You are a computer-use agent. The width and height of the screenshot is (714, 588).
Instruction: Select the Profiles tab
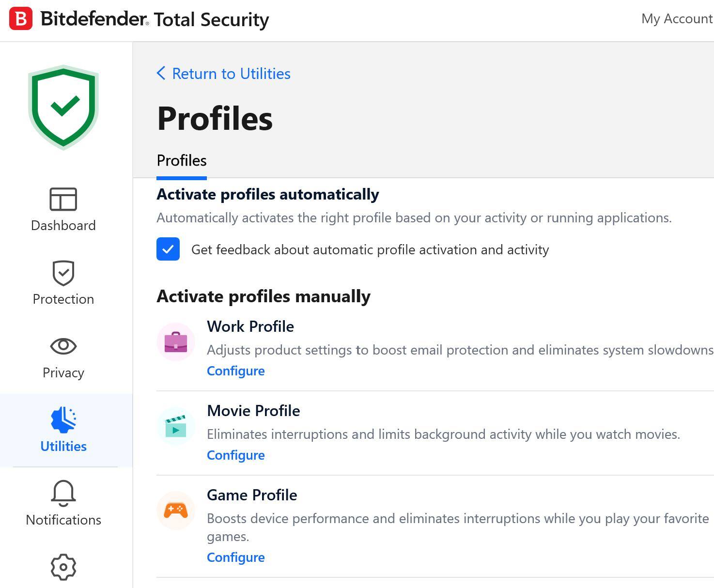182,161
